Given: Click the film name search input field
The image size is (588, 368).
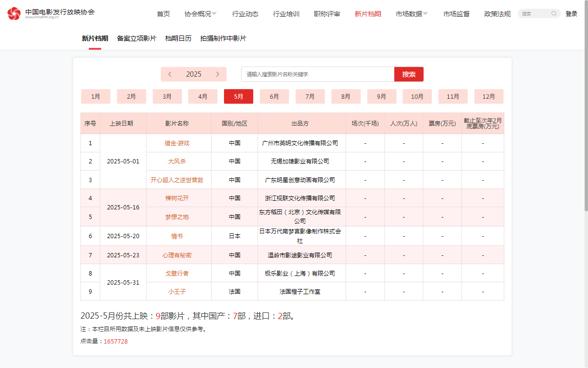Looking at the screenshot, I should point(318,74).
